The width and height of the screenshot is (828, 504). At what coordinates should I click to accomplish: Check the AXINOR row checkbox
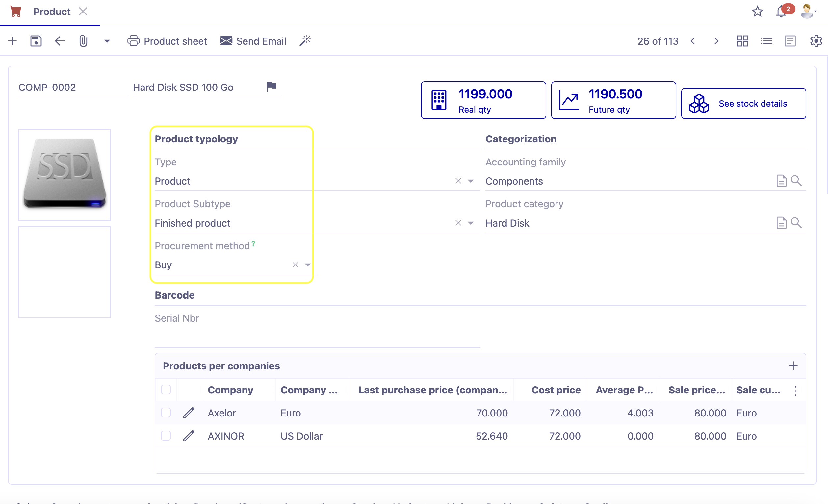pos(166,436)
